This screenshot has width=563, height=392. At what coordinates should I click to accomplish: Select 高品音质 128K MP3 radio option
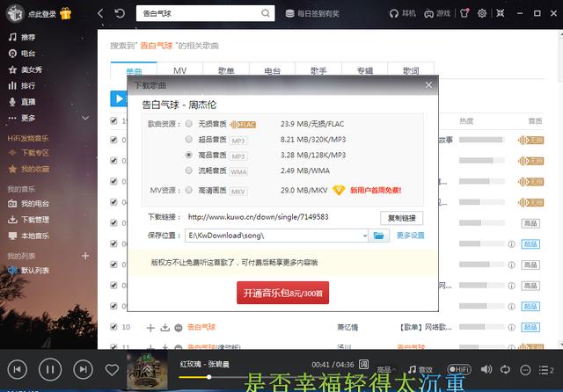189,155
